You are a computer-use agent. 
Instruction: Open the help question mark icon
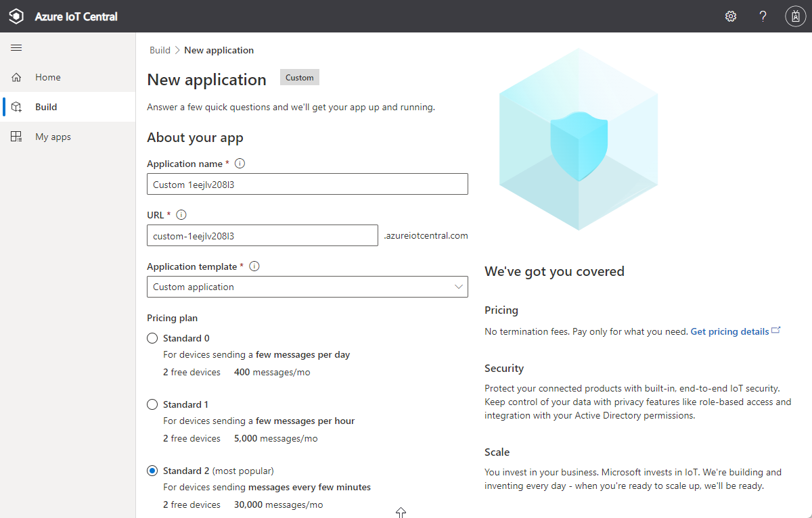point(763,16)
